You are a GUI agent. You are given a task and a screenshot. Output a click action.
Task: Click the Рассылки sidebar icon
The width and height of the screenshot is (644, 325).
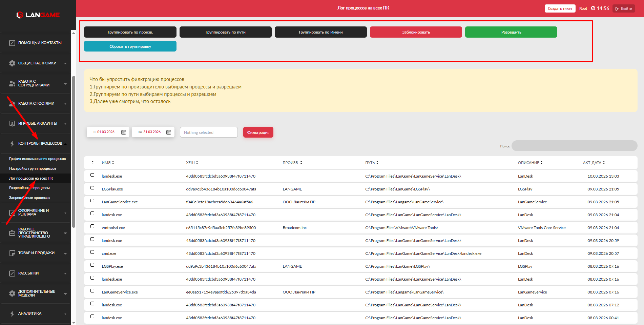point(12,273)
